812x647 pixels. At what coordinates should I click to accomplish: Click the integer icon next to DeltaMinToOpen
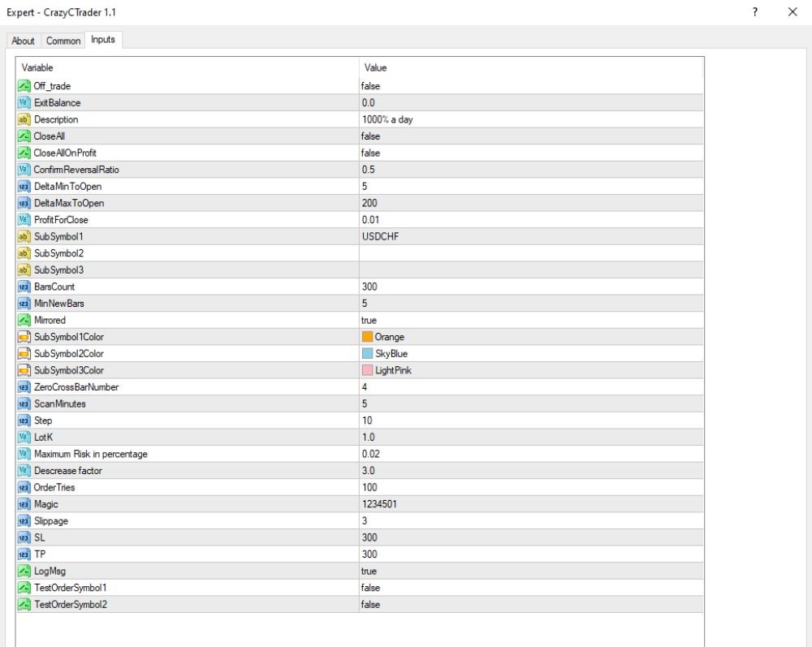24,187
